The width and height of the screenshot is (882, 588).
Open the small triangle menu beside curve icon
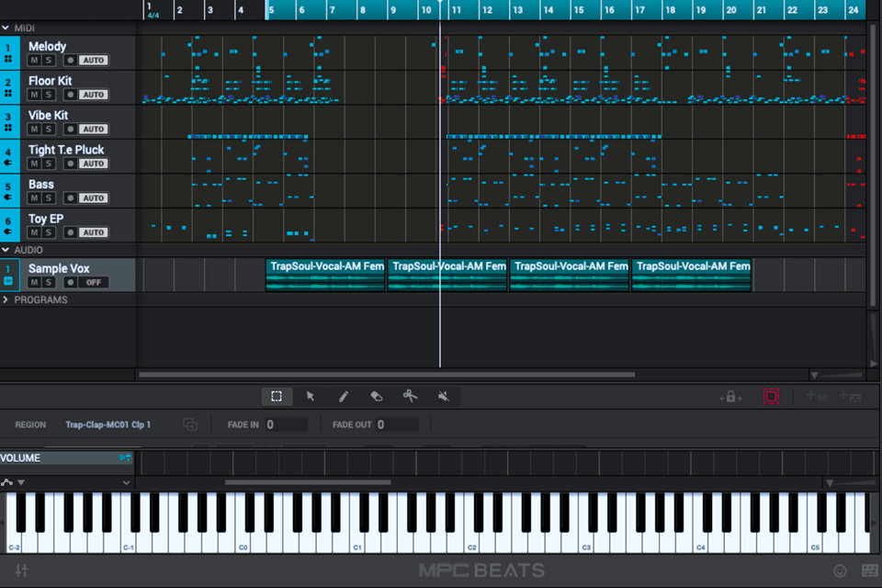click(x=21, y=482)
